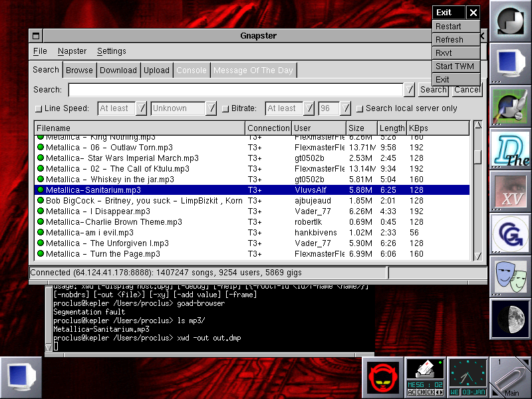This screenshot has height=399, width=532.
Task: Enable the Line Speed checkbox
Action: point(39,108)
